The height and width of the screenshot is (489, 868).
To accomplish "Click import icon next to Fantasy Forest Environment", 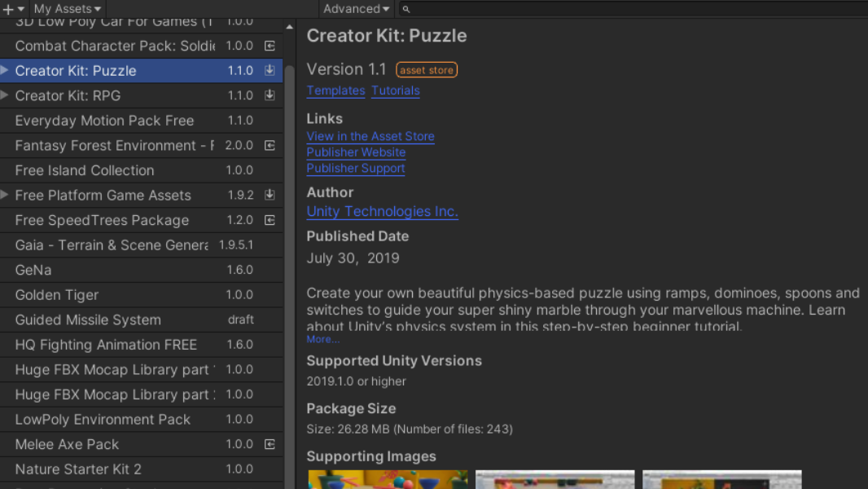I will pos(270,145).
